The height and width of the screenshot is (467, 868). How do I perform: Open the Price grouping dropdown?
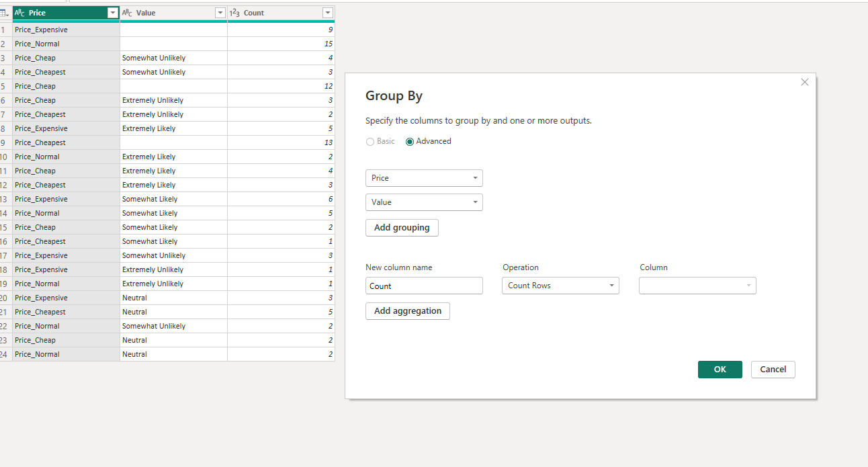click(x=424, y=178)
